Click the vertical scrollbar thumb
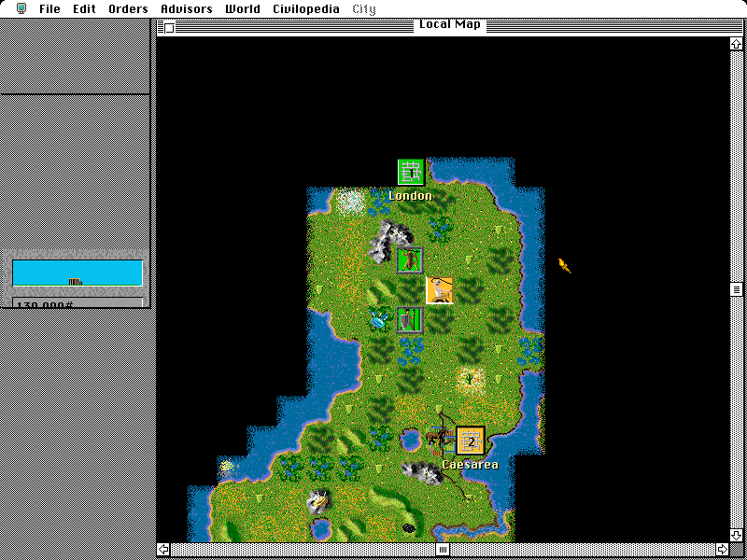This screenshot has width=747, height=560. [736, 289]
